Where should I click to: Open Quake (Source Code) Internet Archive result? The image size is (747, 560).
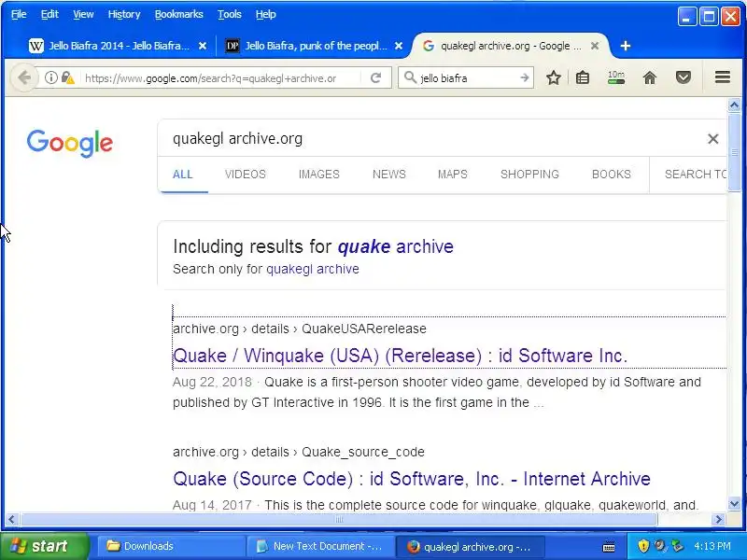click(412, 479)
